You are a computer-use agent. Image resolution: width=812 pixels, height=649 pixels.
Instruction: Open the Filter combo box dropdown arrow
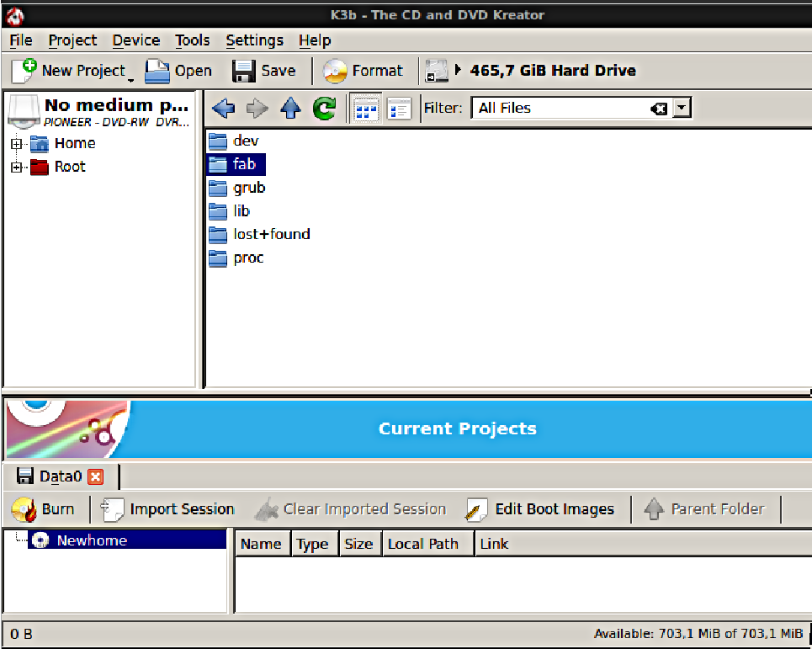[682, 108]
